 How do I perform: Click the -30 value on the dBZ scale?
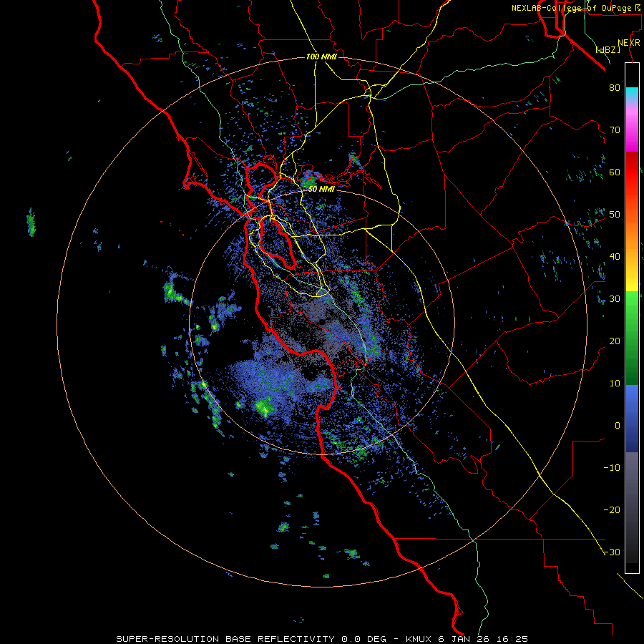612,552
